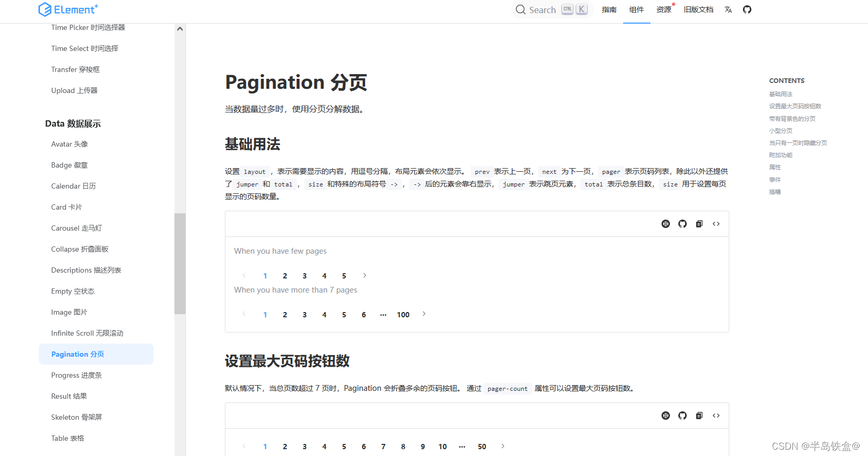Open Image 图片 in sidebar
The width and height of the screenshot is (868, 456).
point(69,312)
